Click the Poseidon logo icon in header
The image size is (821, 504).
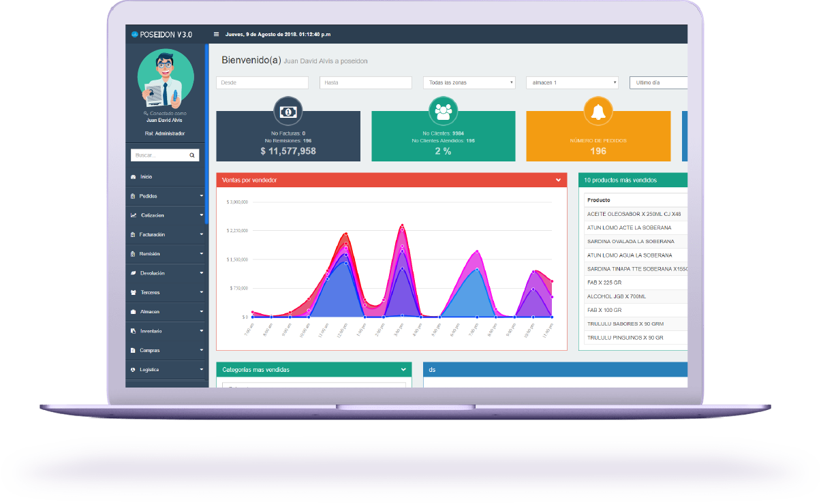[135, 34]
